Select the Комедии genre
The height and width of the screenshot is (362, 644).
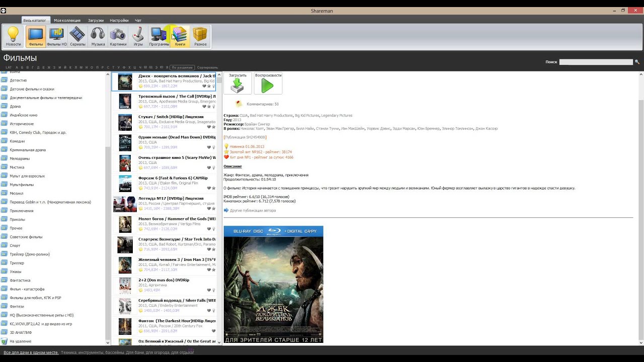click(x=17, y=141)
